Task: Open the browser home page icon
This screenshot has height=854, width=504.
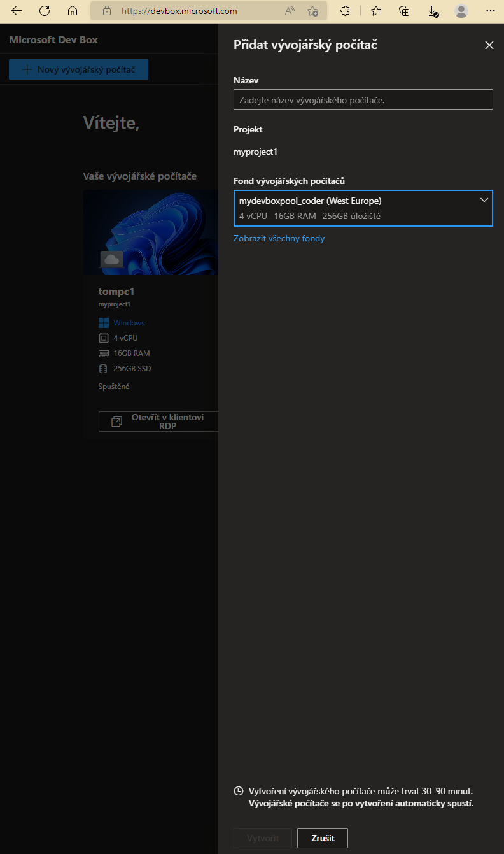Action: pyautogui.click(x=73, y=11)
